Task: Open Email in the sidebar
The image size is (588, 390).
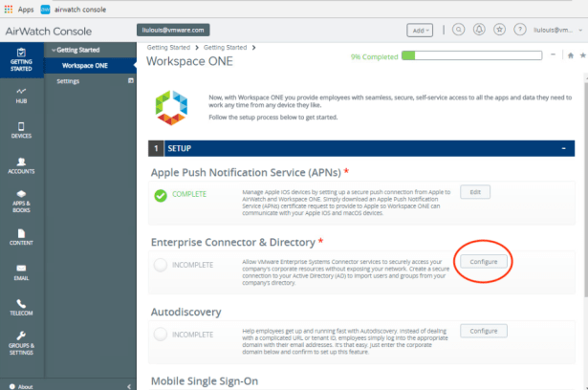Action: [20, 272]
